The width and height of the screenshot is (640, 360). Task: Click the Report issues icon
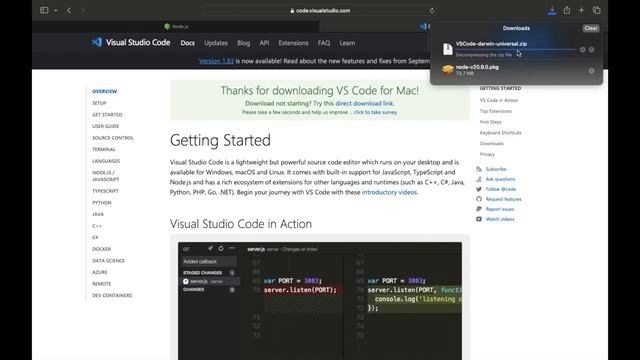click(479, 209)
